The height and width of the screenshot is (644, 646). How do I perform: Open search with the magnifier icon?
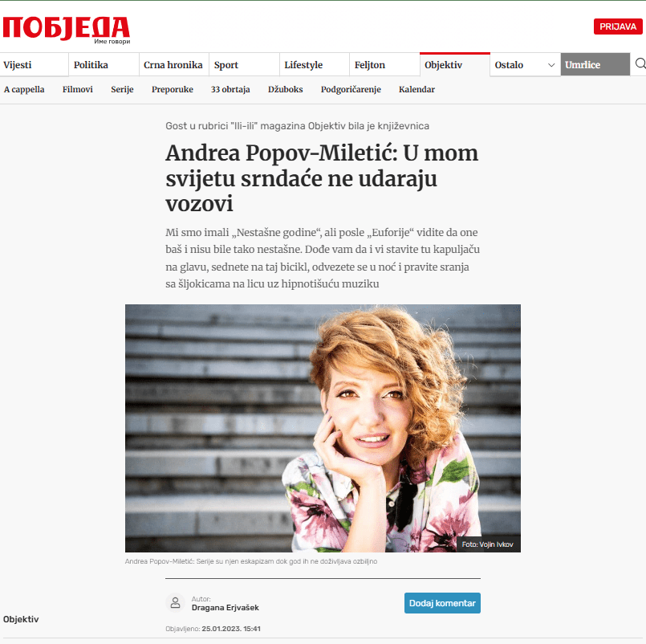tap(640, 64)
